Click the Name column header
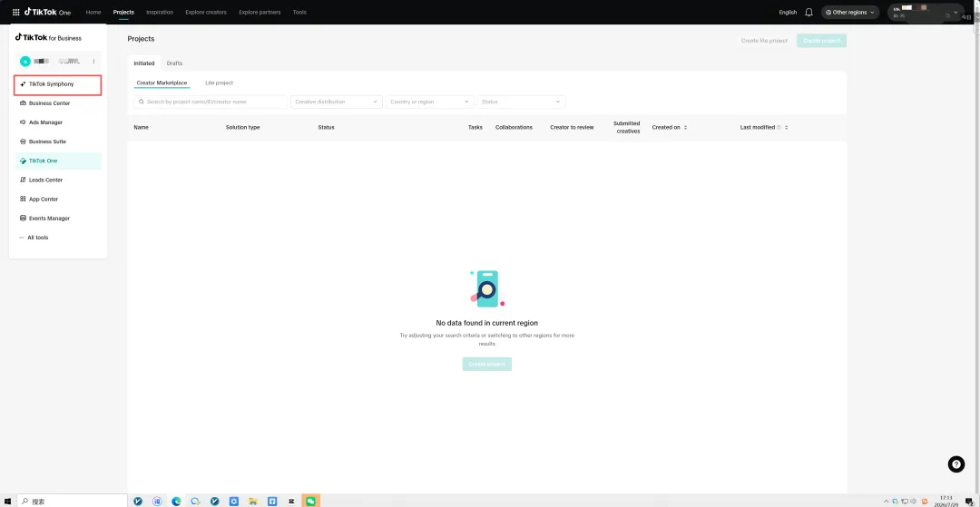 click(142, 127)
